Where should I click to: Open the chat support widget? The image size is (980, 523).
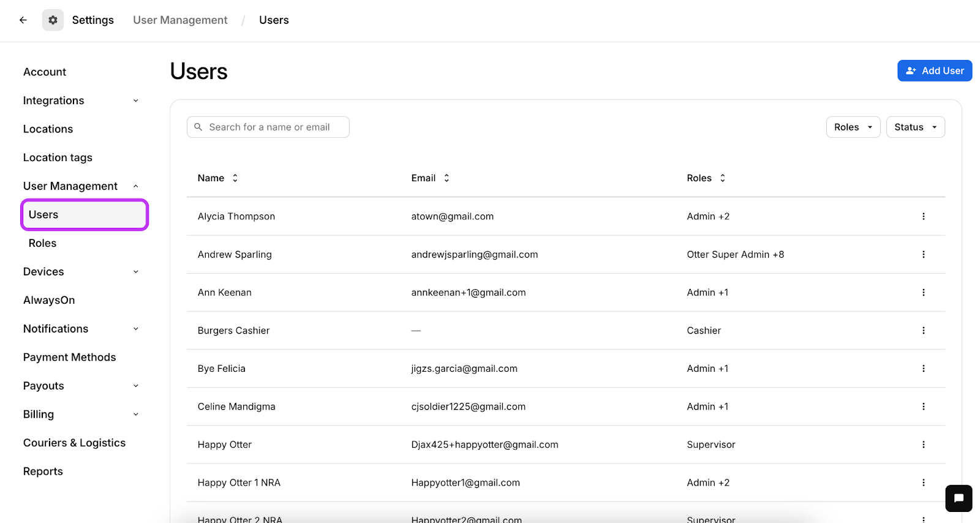(959, 498)
